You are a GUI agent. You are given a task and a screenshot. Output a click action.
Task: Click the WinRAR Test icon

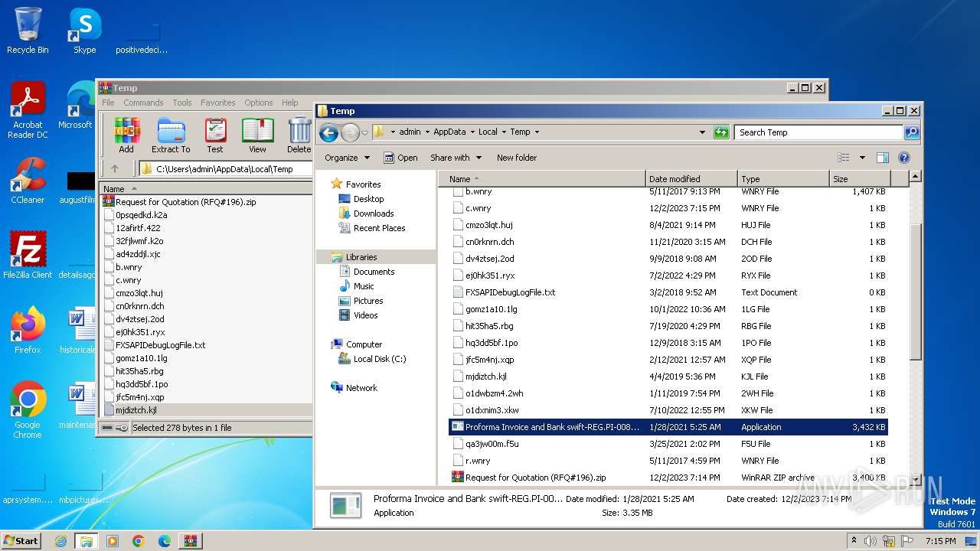(215, 135)
